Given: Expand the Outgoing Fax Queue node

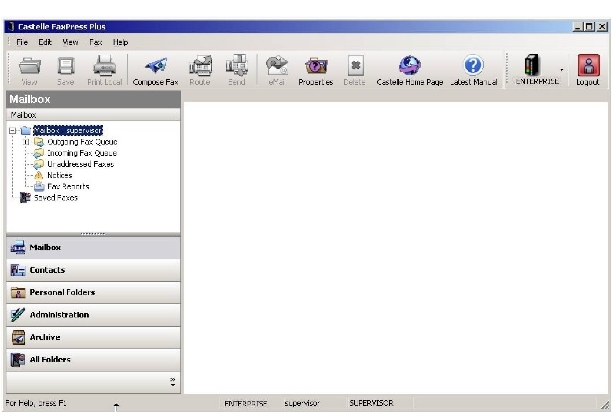Looking at the screenshot, I should coord(26,142).
